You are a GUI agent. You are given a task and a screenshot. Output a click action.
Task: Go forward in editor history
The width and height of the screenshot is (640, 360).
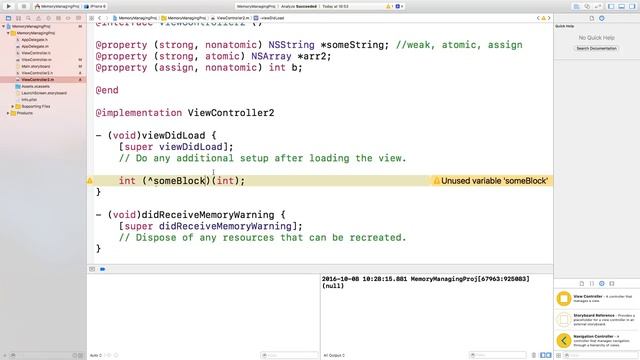(107, 18)
